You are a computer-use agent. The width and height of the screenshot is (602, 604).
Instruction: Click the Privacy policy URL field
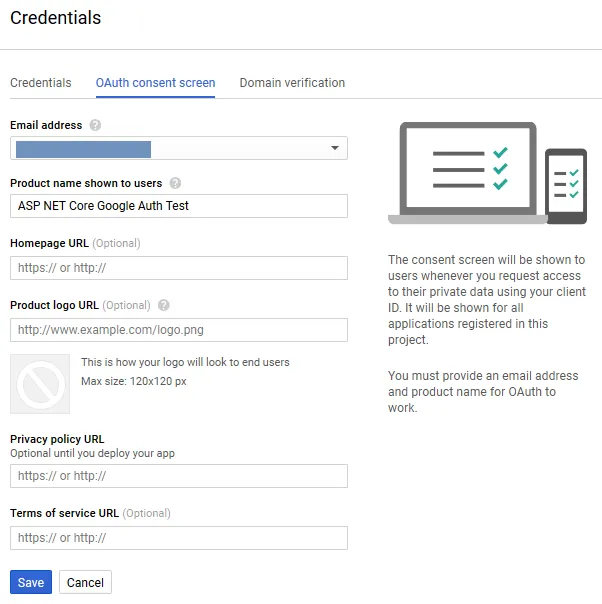pos(179,476)
